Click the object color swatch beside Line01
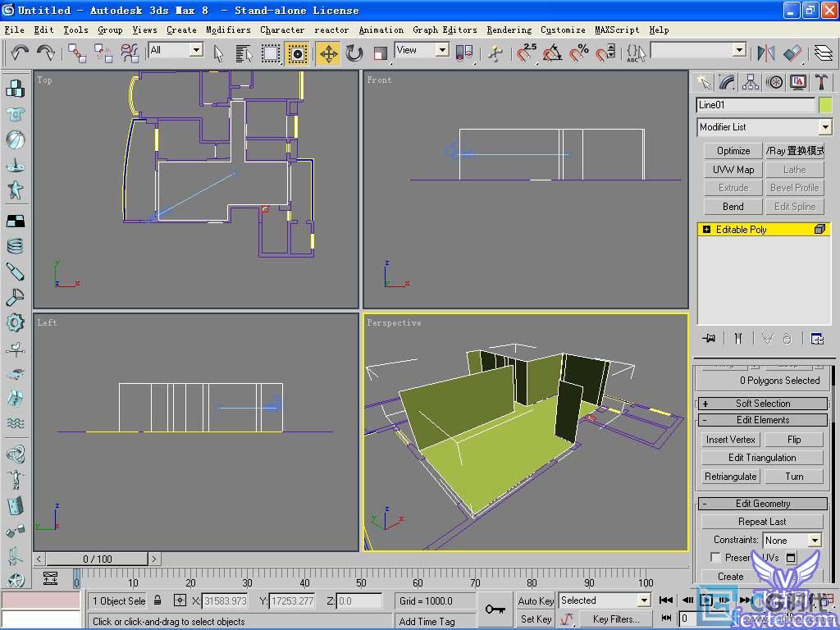The image size is (840, 630). [825, 105]
